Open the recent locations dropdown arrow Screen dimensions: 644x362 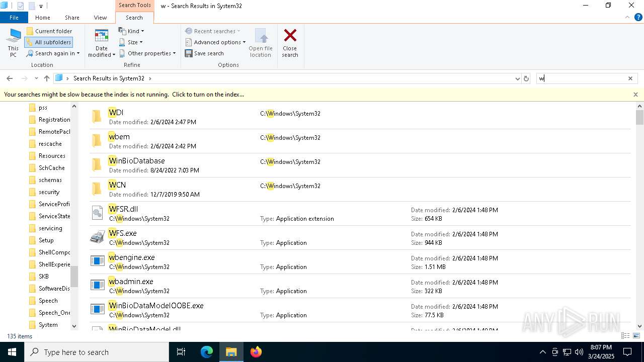(36, 78)
